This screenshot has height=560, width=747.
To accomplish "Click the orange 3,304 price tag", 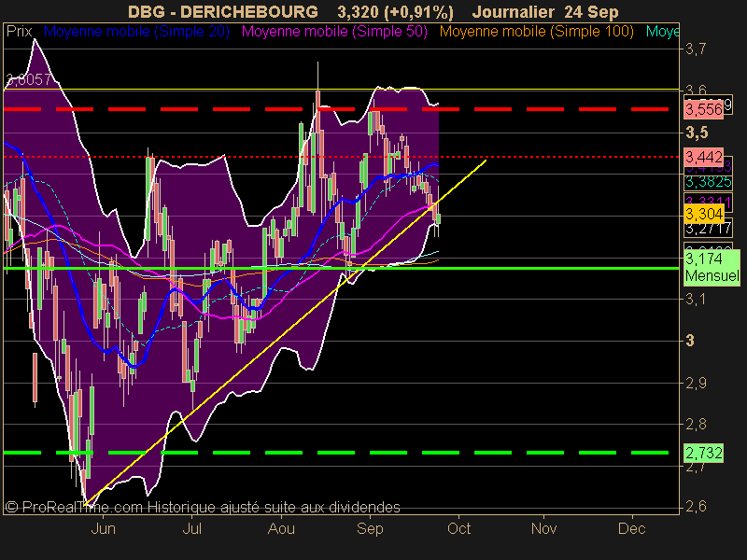I will 704,214.
